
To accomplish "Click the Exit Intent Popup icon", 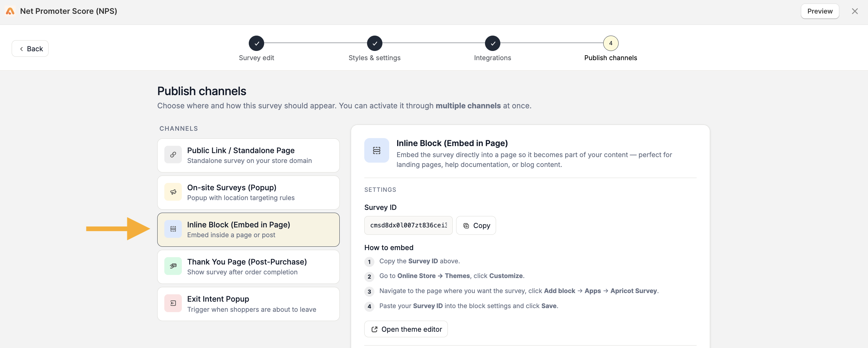I will click(x=173, y=303).
